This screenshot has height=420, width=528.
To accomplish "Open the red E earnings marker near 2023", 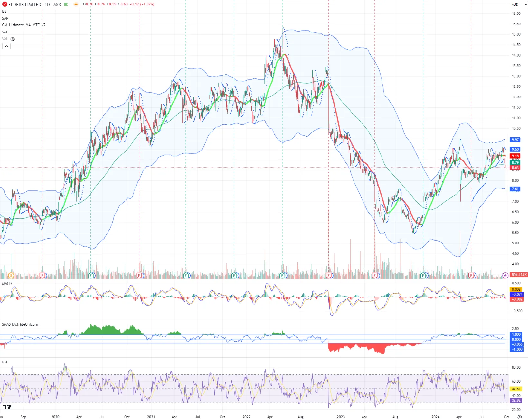I will 329,275.
